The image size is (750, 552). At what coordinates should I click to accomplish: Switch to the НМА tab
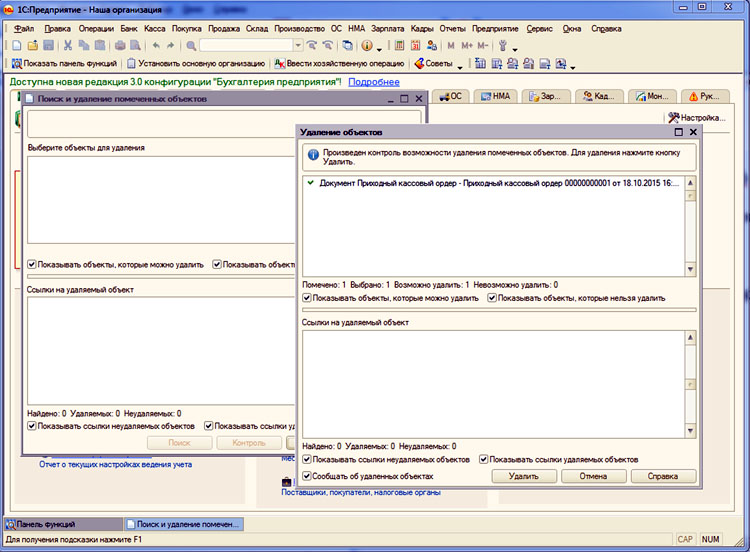point(495,96)
